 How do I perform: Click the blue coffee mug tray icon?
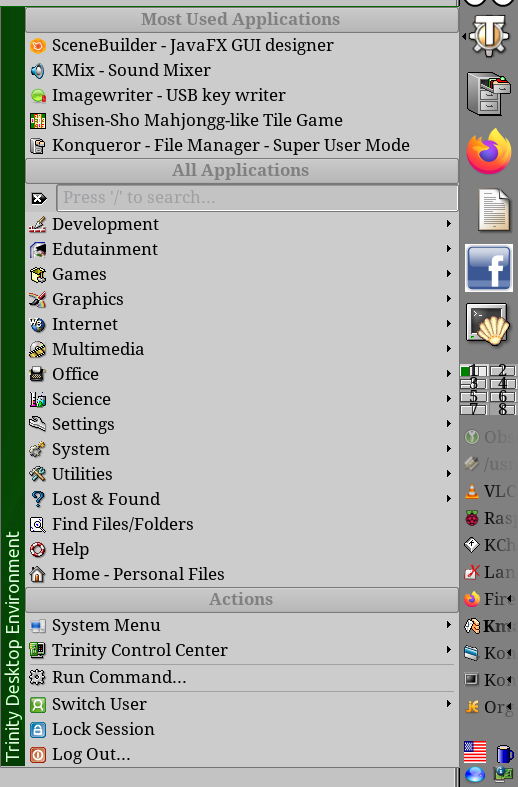tap(505, 753)
